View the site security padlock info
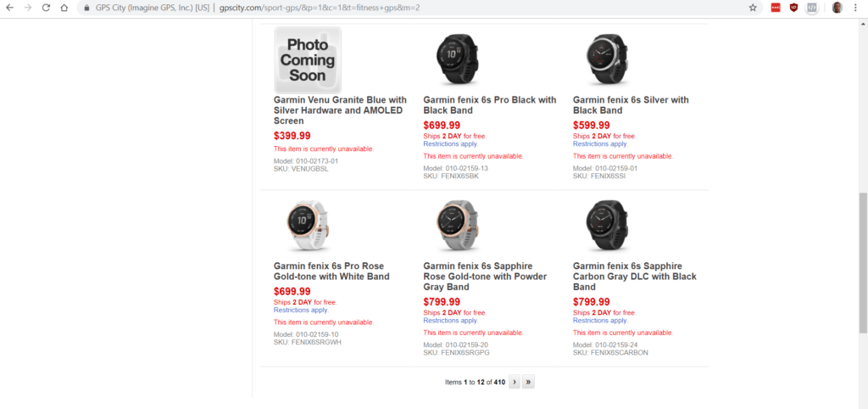The width and height of the screenshot is (868, 409). pyautogui.click(x=87, y=8)
